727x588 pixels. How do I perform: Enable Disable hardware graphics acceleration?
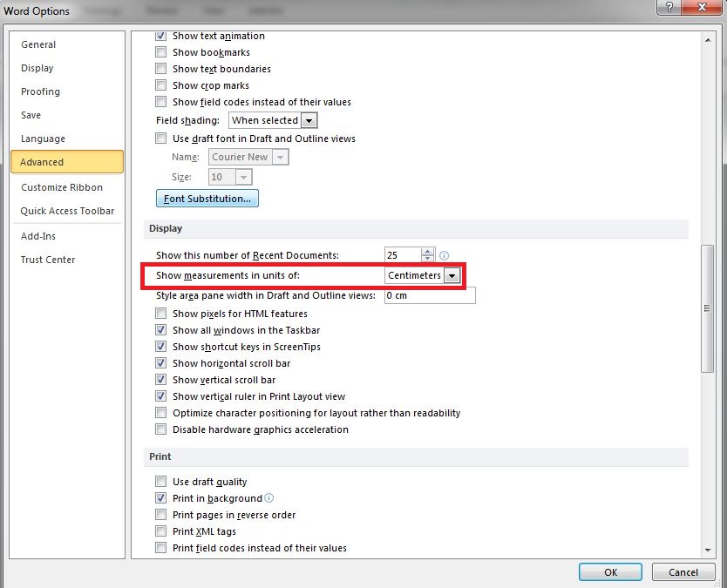point(161,429)
